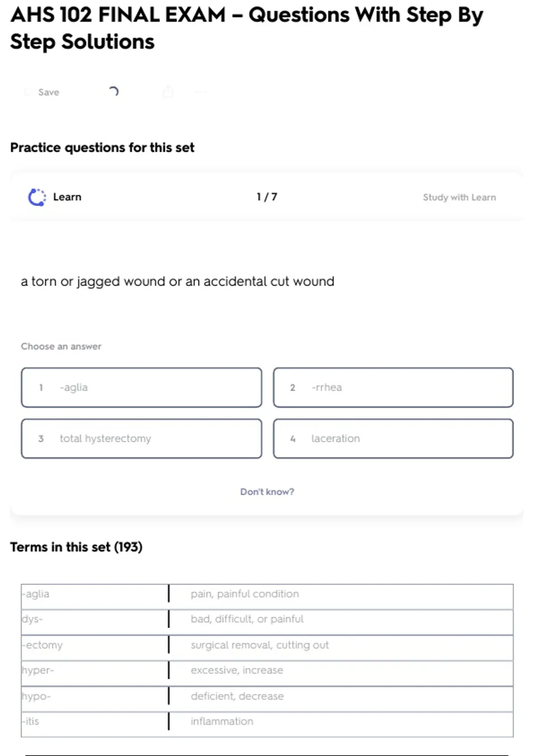Pick answer 4 laceration
The width and height of the screenshot is (534, 756).
[x=393, y=438]
